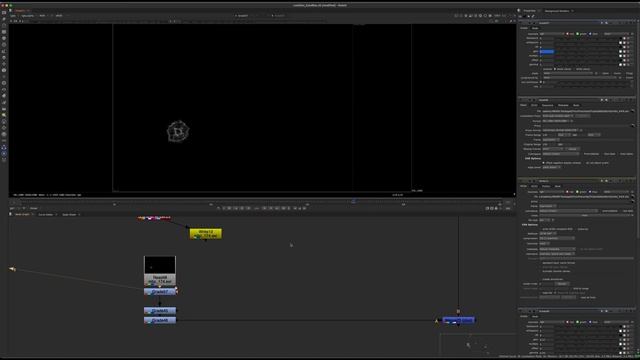Switch to the Dope Sheet tab
640x360 pixels.
click(69, 214)
